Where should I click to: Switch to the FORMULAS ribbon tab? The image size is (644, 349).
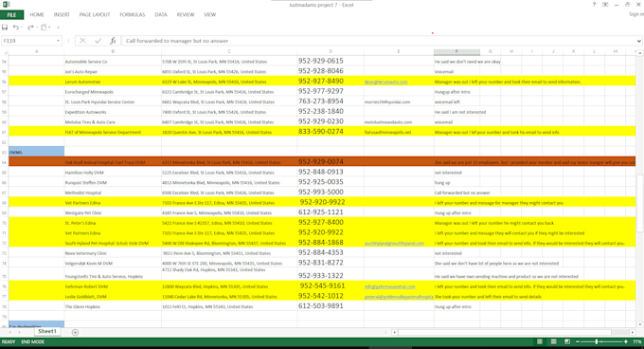pos(133,15)
